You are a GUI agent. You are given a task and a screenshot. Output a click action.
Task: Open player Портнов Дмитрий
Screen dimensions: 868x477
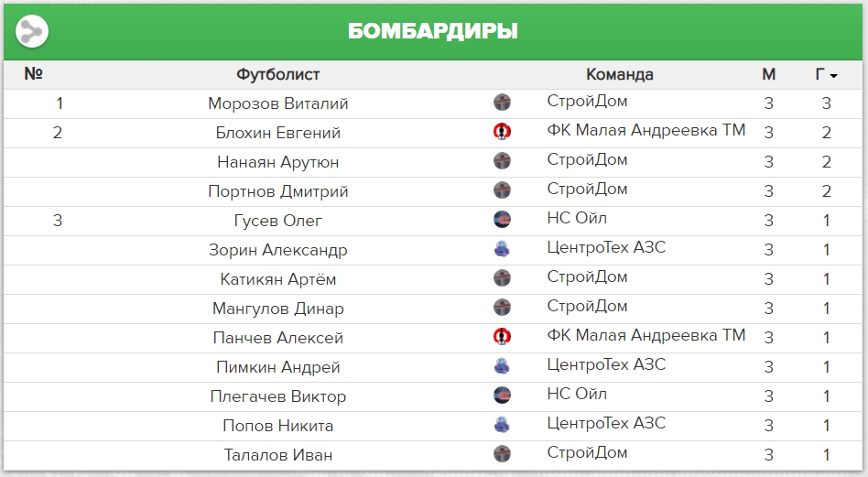click(x=277, y=191)
